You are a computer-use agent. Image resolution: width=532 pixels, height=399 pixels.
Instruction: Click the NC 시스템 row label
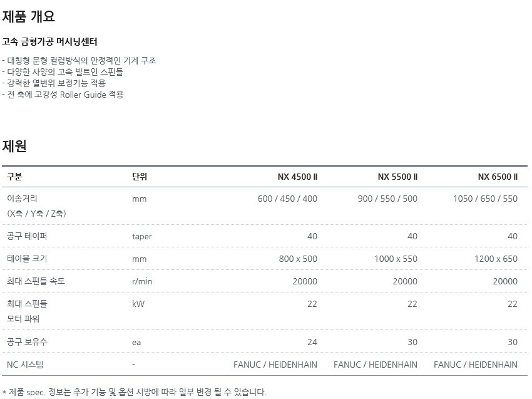point(25,365)
